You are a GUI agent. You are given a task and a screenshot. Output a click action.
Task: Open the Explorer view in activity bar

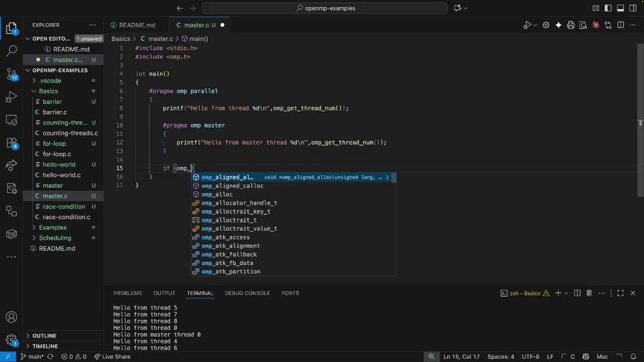[x=11, y=28]
